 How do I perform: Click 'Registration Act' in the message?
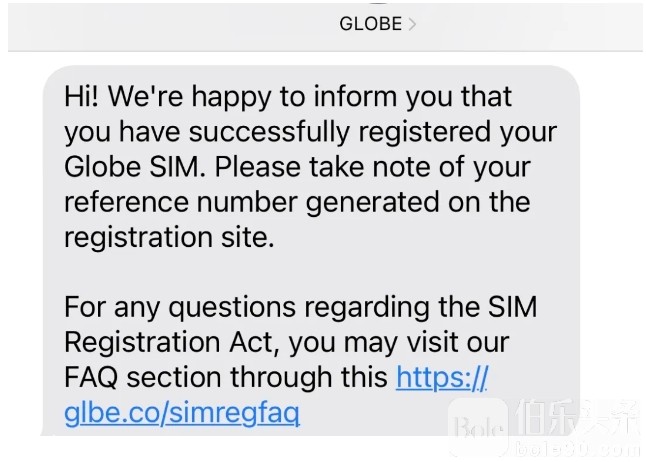pyautogui.click(x=169, y=342)
